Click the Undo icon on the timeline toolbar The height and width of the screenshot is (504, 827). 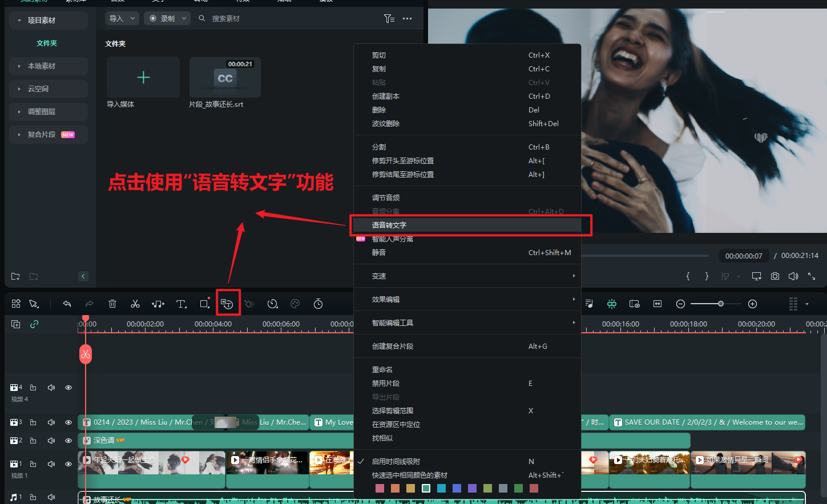(x=67, y=303)
